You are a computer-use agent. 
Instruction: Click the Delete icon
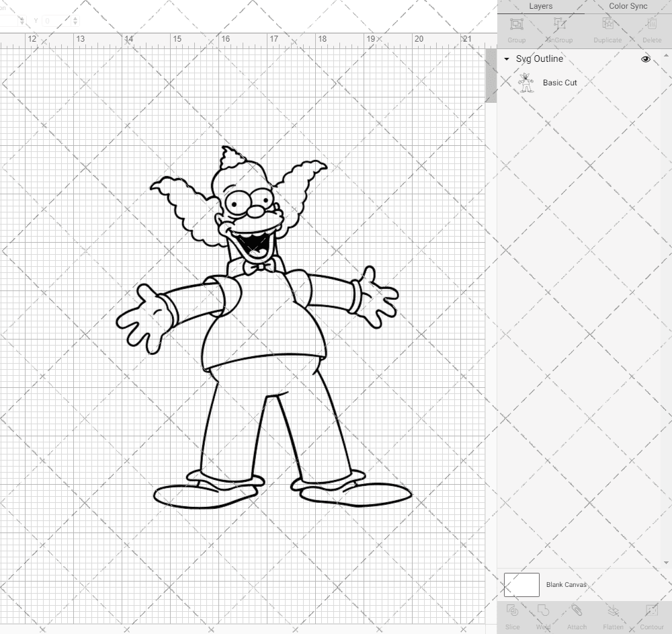click(651, 27)
